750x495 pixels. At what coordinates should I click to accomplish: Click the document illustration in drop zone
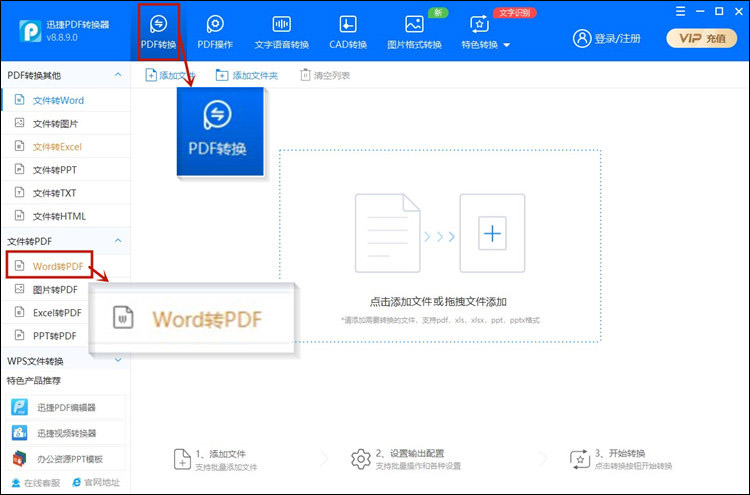387,233
